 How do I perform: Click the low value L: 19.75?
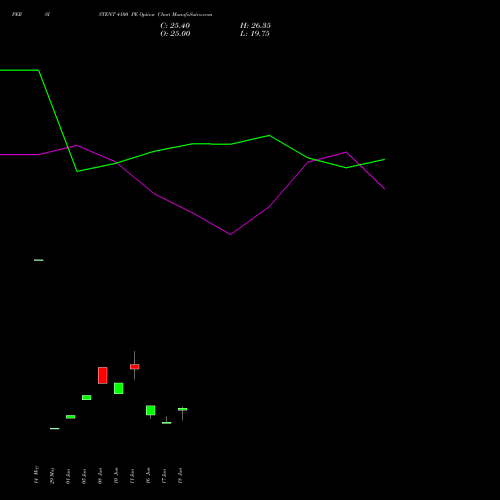(255, 34)
